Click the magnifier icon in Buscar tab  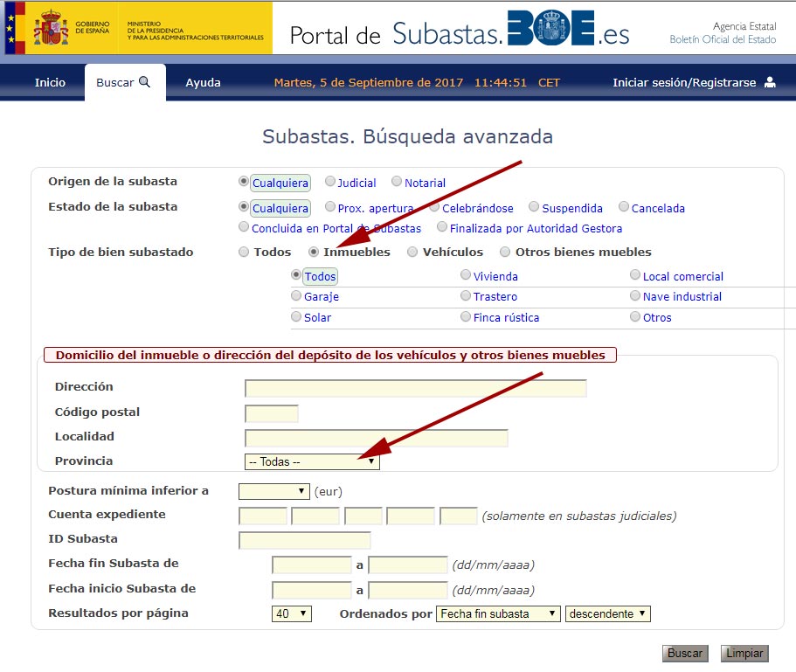pos(144,82)
